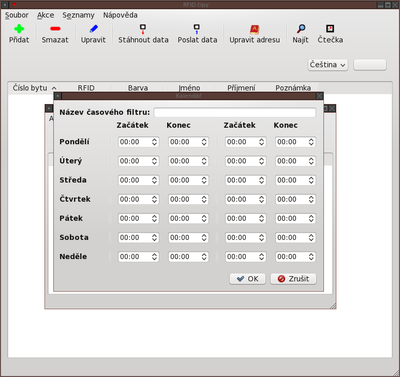This screenshot has width=400, height=377.
Task: Click Úterý second Konec time spinner
Action: click(295, 161)
